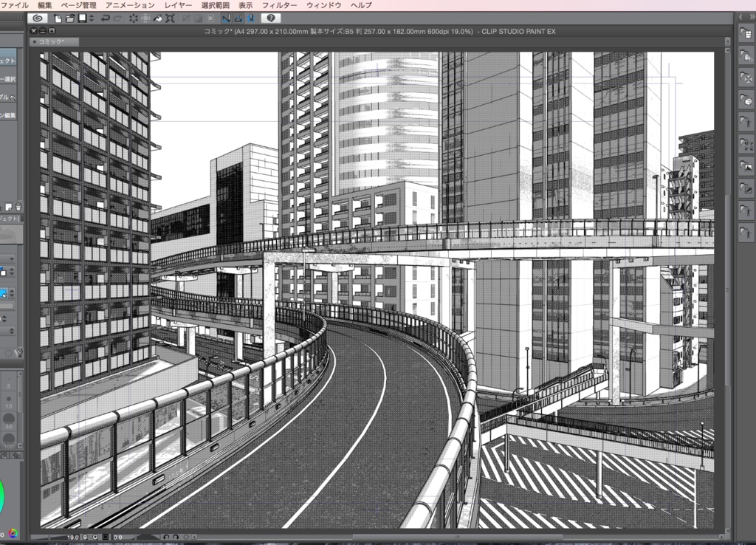Create a new canvas with the new file icon
Screen dimensions: 756x545
57,17
